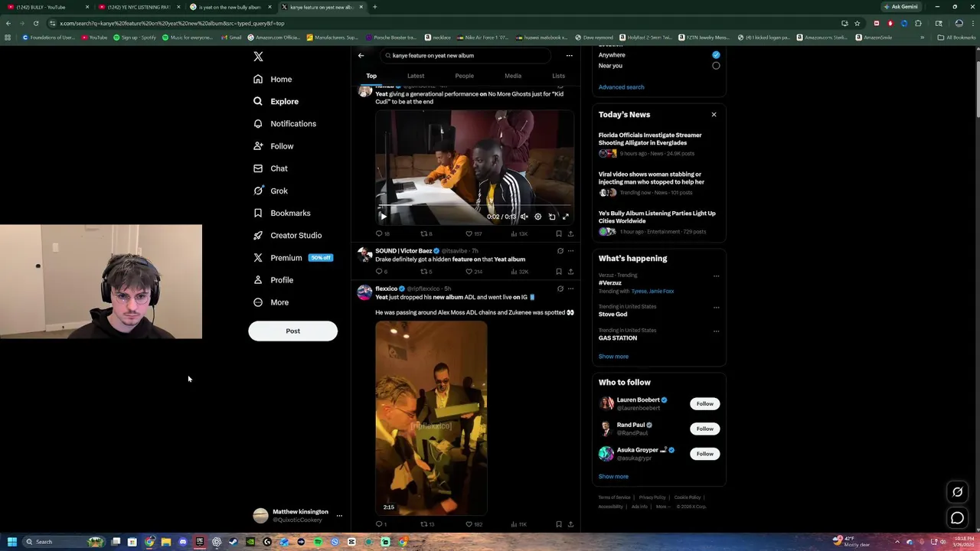Image resolution: width=980 pixels, height=551 pixels.
Task: Focus the search box with kanye query
Action: (x=465, y=55)
